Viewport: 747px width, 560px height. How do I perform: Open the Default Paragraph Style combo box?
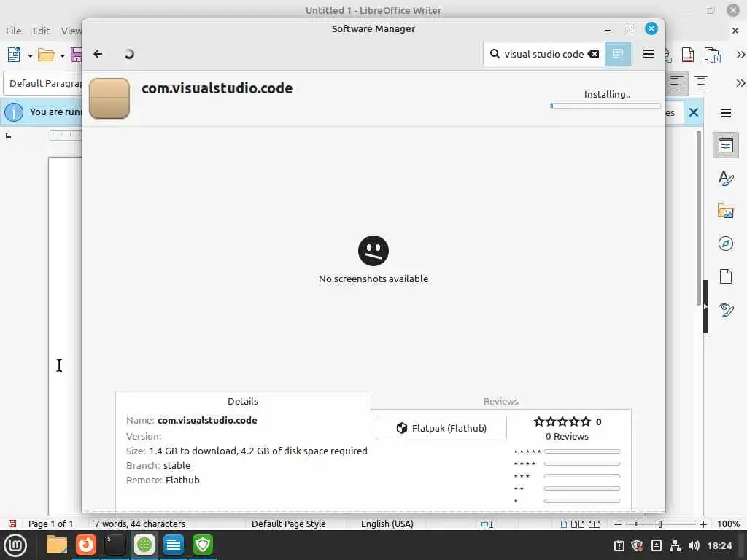[x=43, y=83]
